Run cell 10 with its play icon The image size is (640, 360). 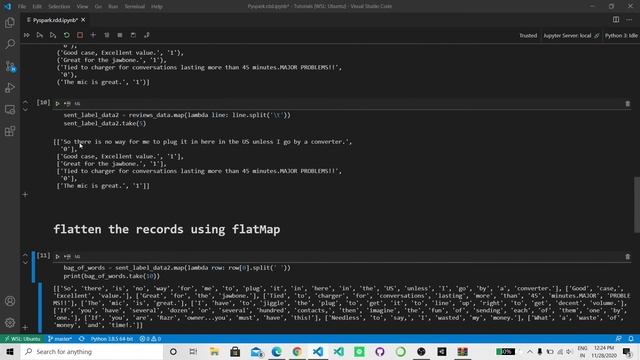tap(58, 104)
